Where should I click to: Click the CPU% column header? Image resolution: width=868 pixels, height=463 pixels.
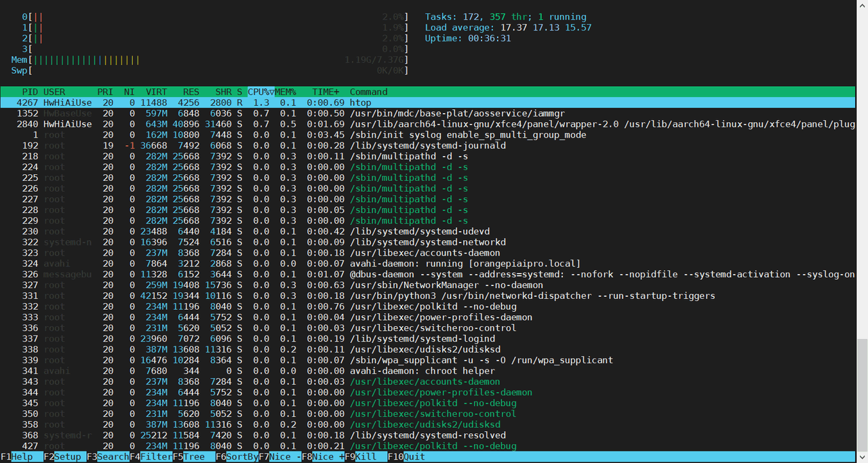tap(261, 92)
